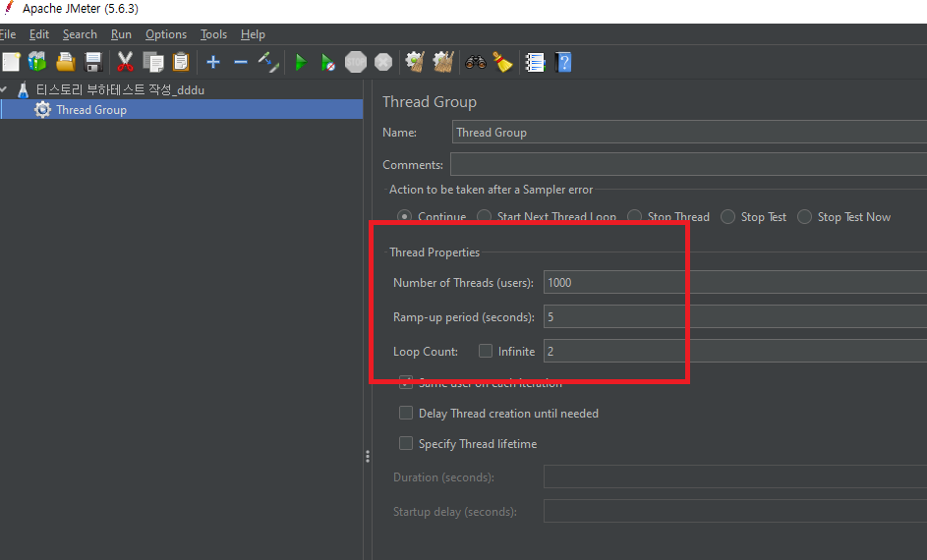This screenshot has height=560, width=927.
Task: Click the Number of Threads field
Action: 735,282
